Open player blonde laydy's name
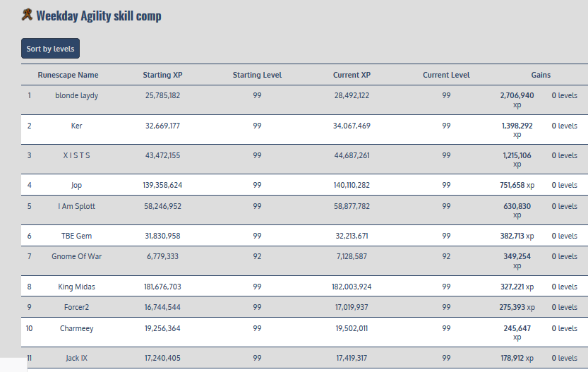Image resolution: width=588 pixels, height=372 pixels. pos(76,95)
